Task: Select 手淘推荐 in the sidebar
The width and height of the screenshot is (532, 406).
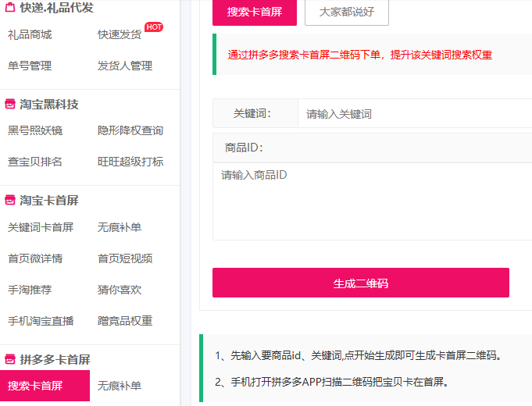Action: 30,290
